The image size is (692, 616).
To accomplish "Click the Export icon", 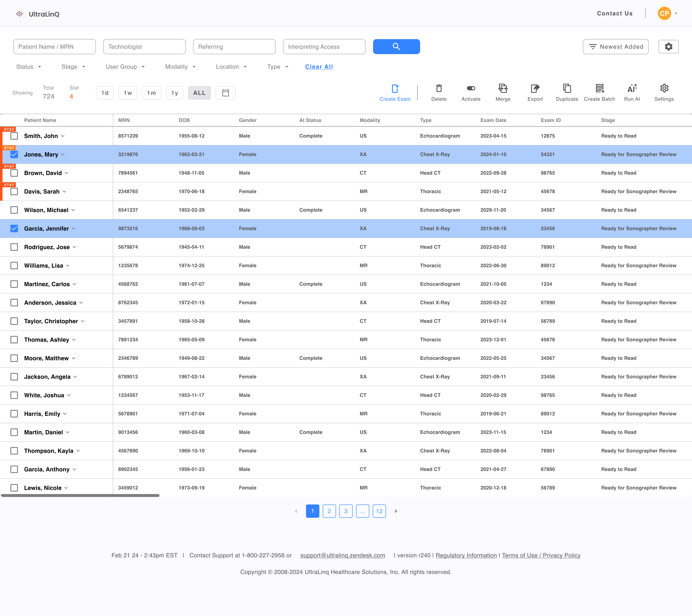I will point(535,92).
